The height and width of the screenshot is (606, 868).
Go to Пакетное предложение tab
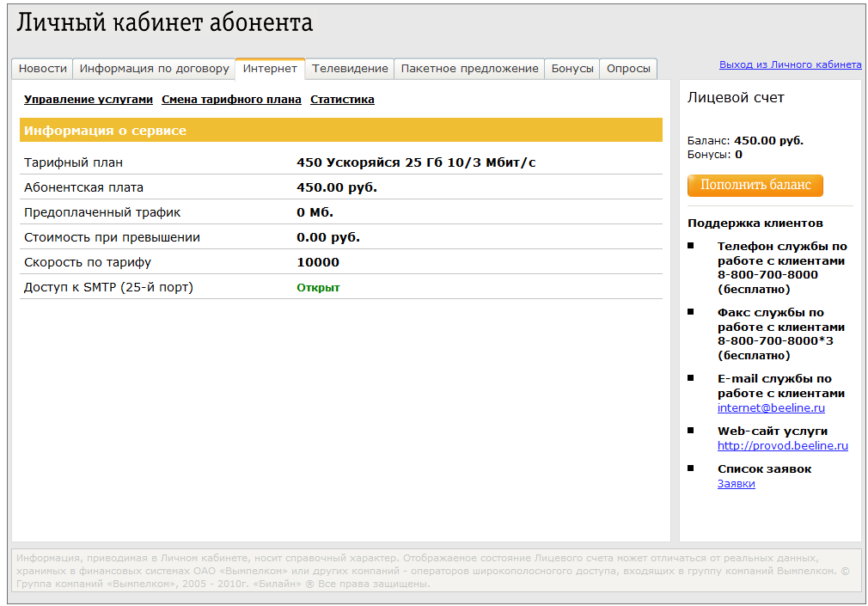(x=469, y=69)
